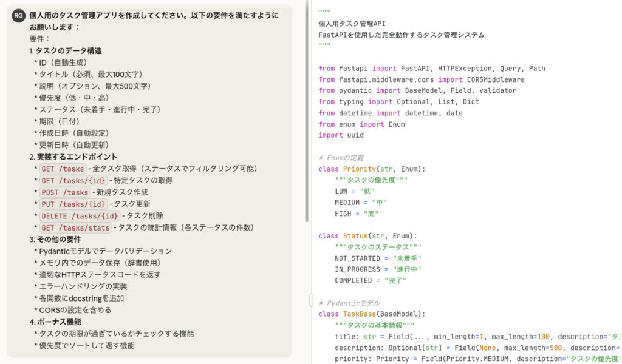
Task: Click the 'from fastapi import FastAPI' code line
Action: [431, 69]
